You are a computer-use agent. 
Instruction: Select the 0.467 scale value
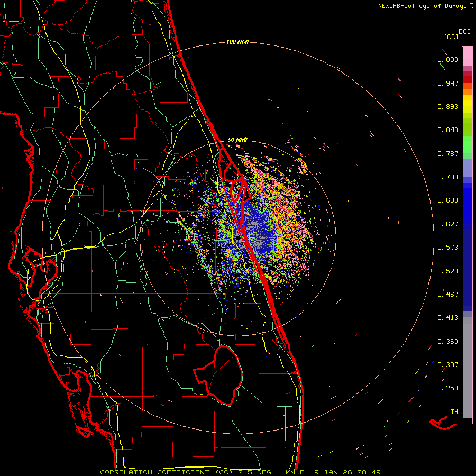448,295
